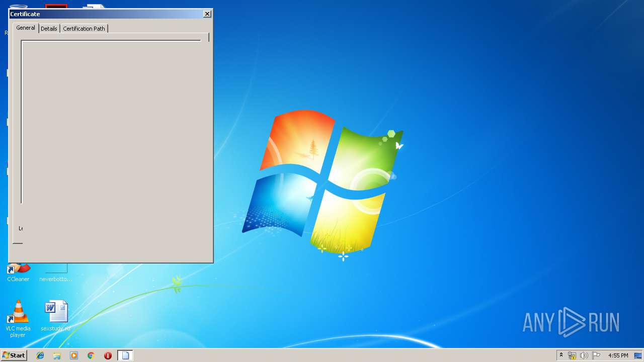Open Windows Explorer from taskbar

coord(57,355)
